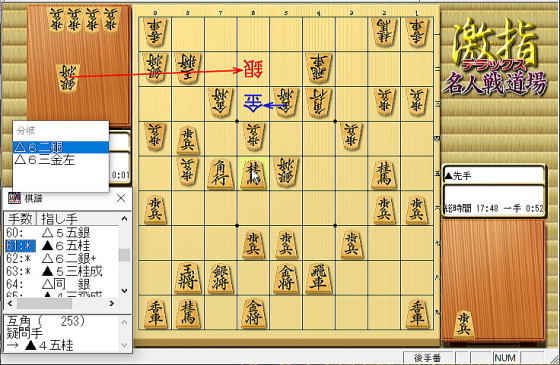
Task: Click the move list scroll-up arrow
Action: (x=124, y=219)
